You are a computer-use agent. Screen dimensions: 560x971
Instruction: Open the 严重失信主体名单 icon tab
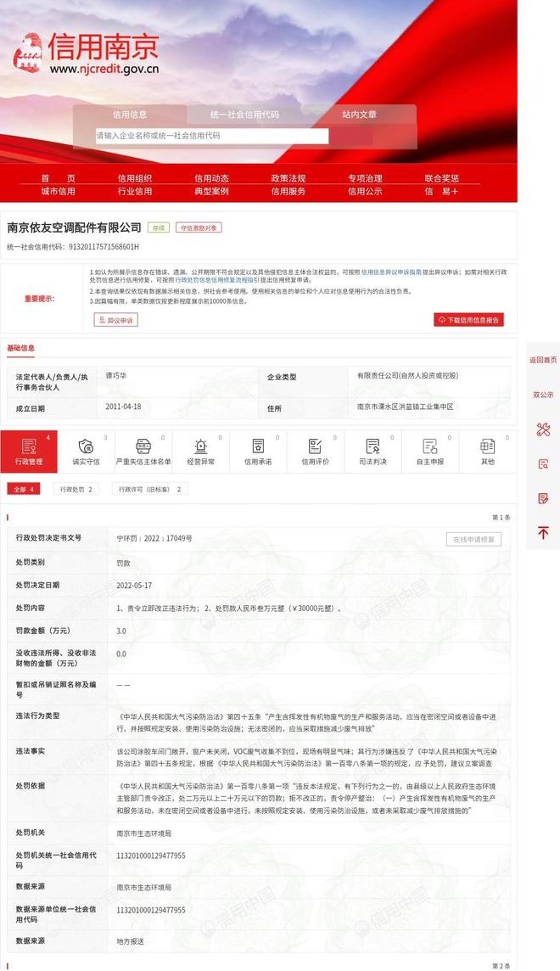click(143, 452)
